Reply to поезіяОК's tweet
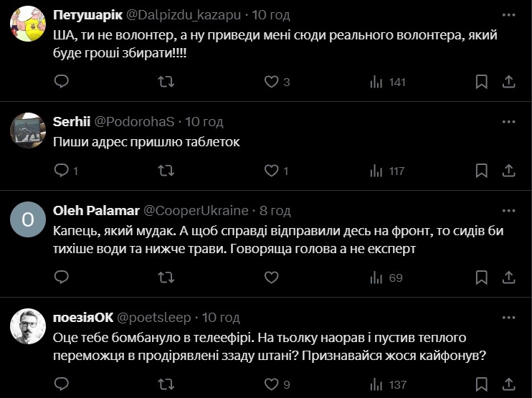Image resolution: width=532 pixels, height=398 pixels. 62,384
